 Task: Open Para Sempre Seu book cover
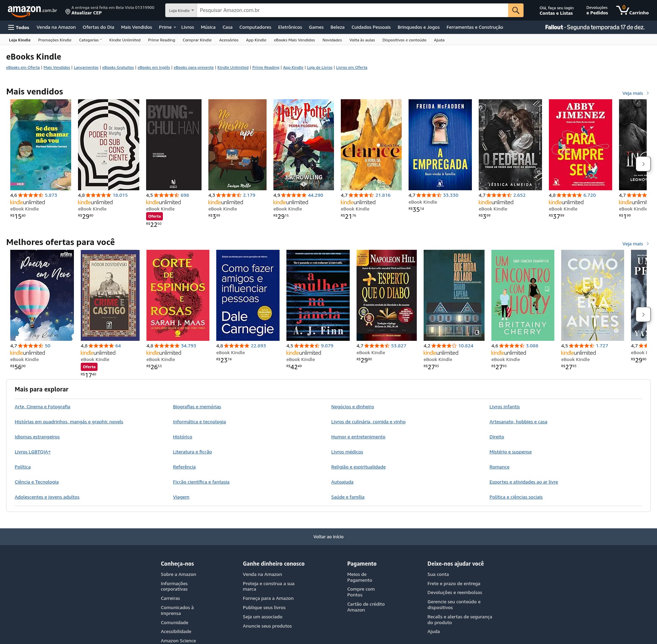tap(580, 145)
